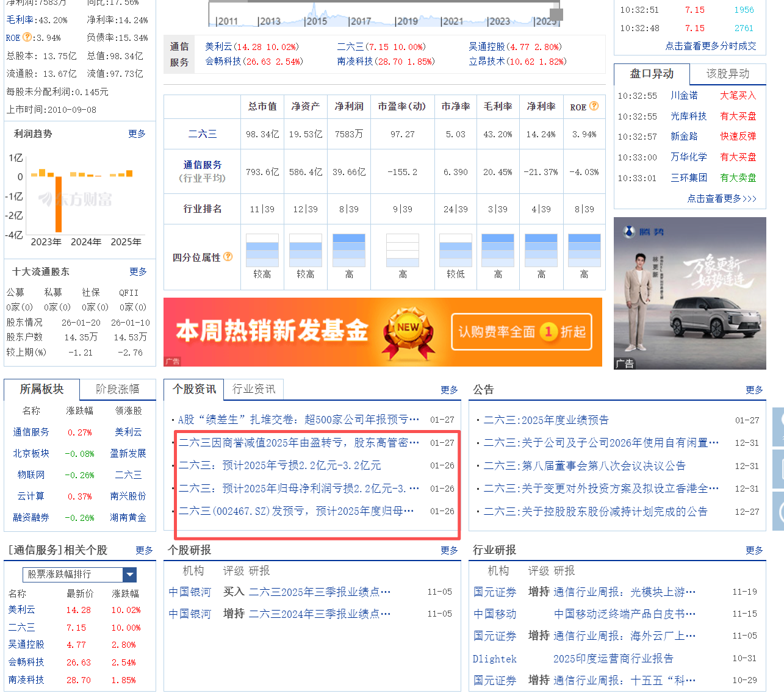Open news 二六三因商誉减值2025年由盈转亏
Viewport: 784px width, 699px height.
pyautogui.click(x=298, y=443)
